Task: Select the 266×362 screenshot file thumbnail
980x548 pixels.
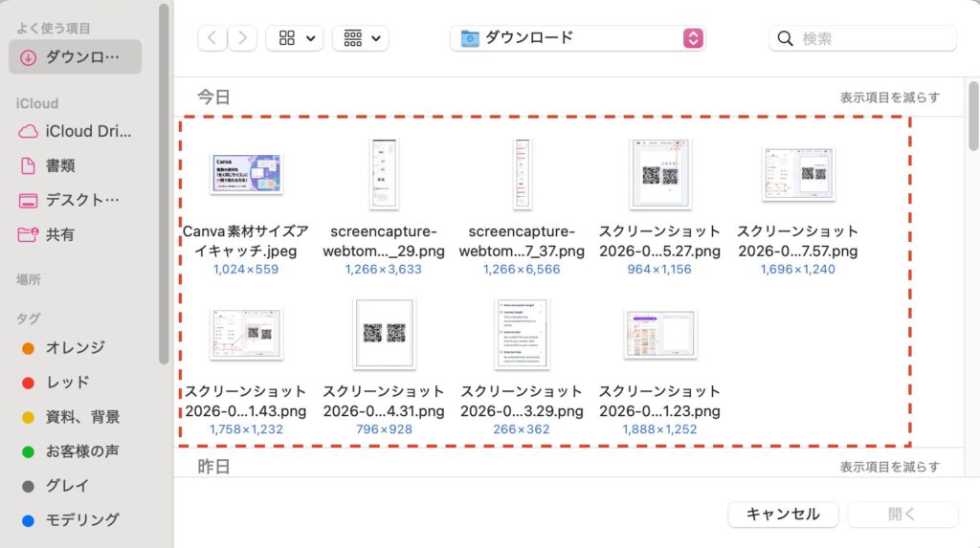Action: pos(522,334)
